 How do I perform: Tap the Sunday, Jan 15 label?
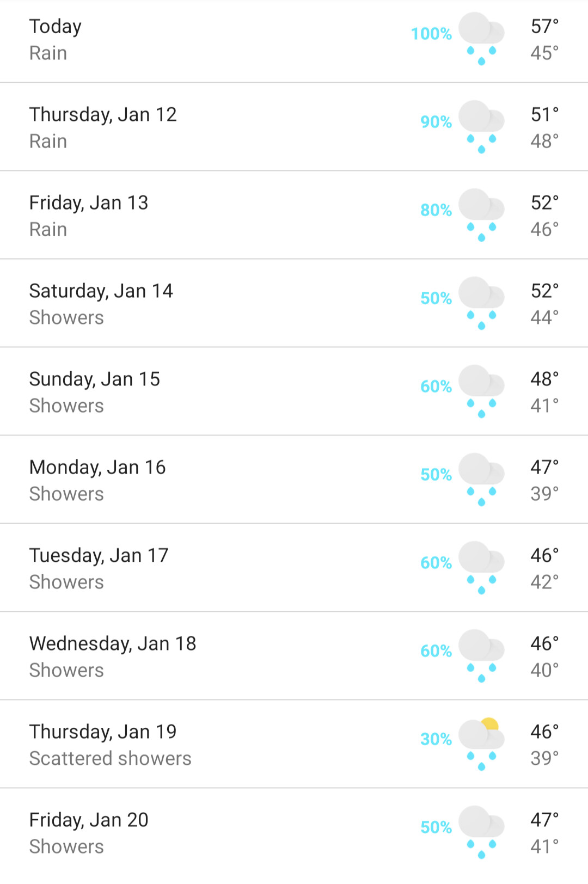(x=95, y=379)
